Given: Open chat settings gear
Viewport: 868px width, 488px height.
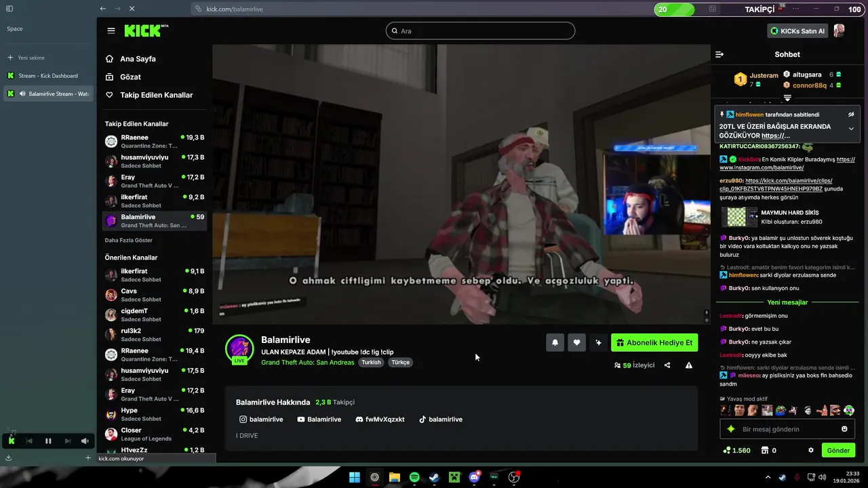Looking at the screenshot, I should [810, 450].
